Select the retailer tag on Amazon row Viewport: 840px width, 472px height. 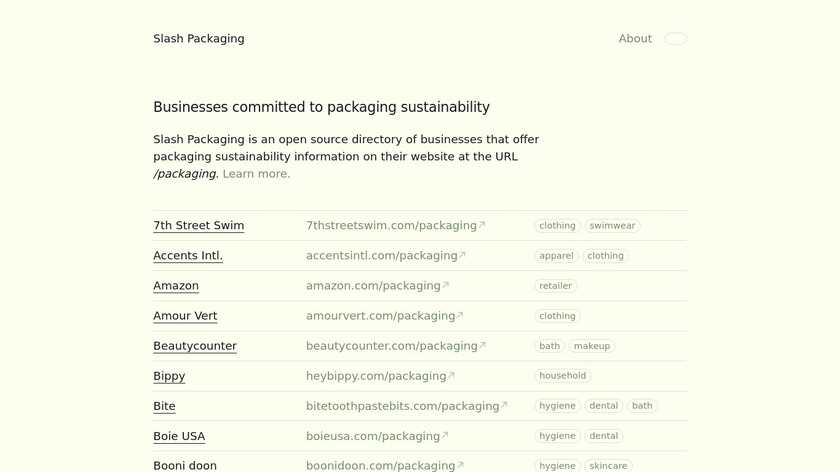[x=555, y=286]
